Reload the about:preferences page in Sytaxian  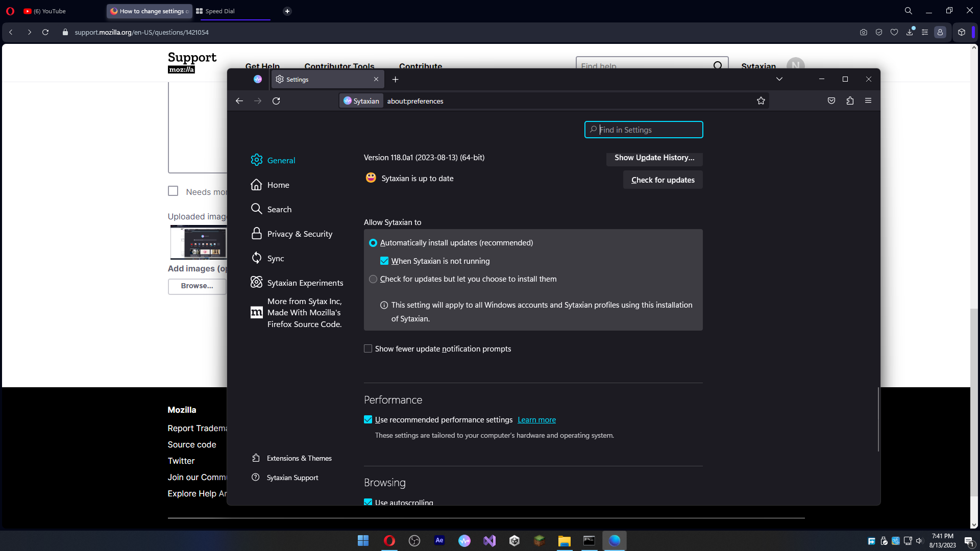pos(276,101)
